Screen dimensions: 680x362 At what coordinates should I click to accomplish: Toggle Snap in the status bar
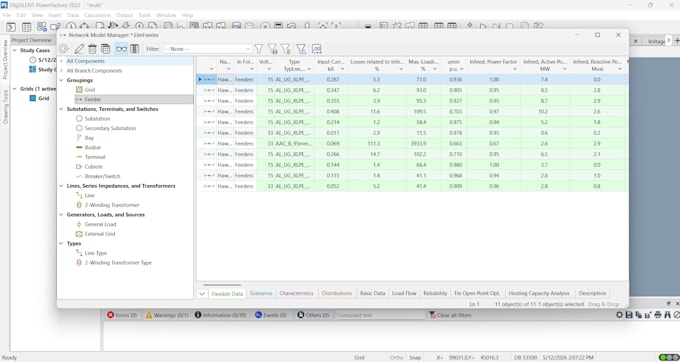[415, 358]
